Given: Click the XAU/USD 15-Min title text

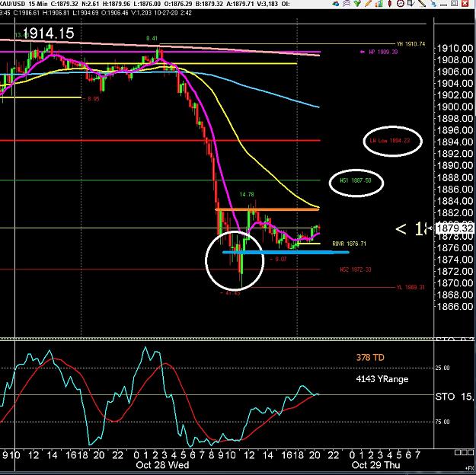Looking at the screenshot, I should tap(24, 4).
